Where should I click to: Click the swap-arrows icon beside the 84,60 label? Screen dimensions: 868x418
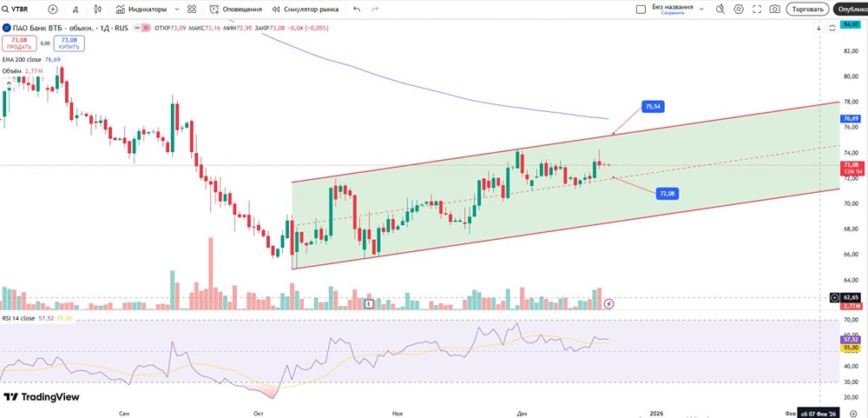[x=832, y=28]
